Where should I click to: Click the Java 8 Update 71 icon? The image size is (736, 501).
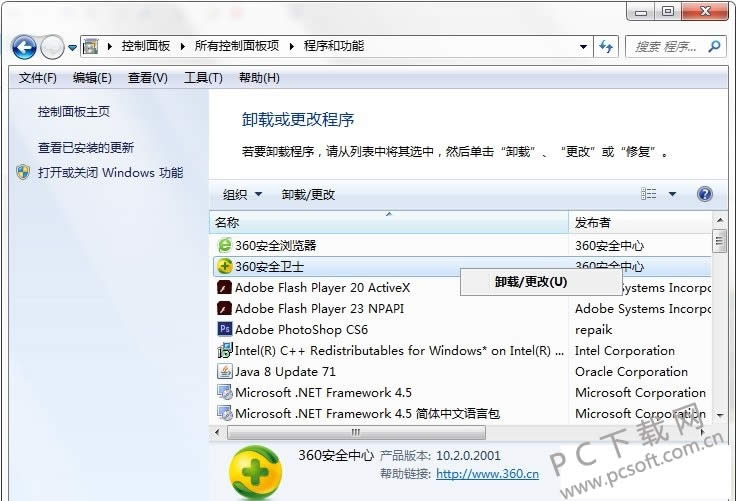(x=225, y=371)
